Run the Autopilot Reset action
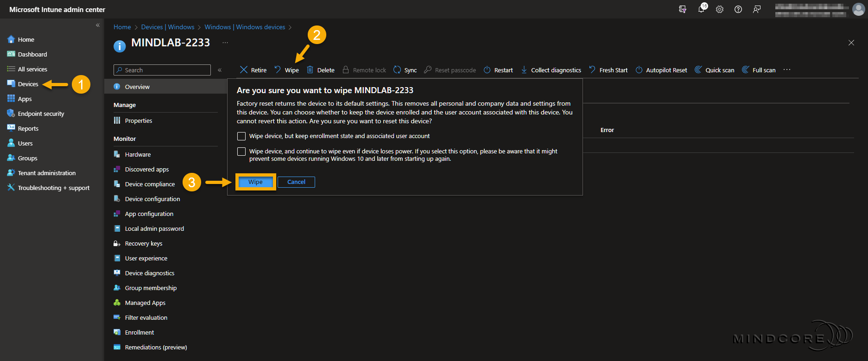Screen dimensions: 868x361 [661, 70]
